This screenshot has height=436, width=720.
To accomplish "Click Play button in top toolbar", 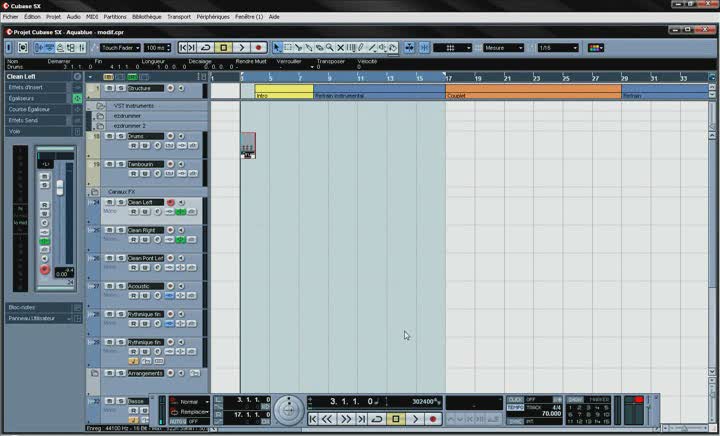I will (242, 48).
